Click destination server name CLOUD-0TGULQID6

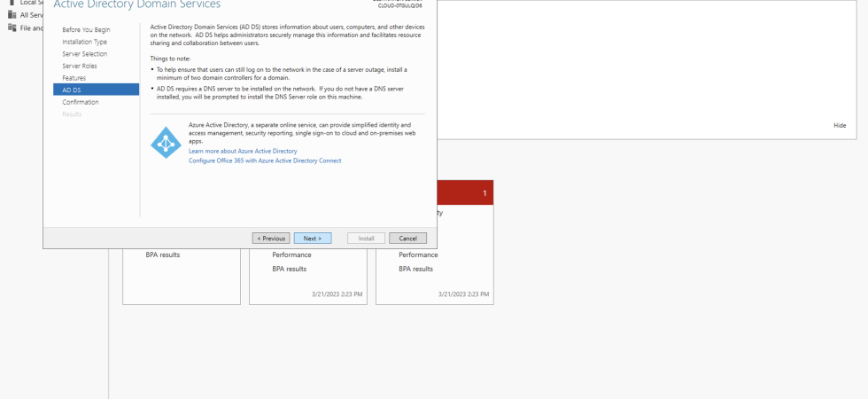[399, 6]
